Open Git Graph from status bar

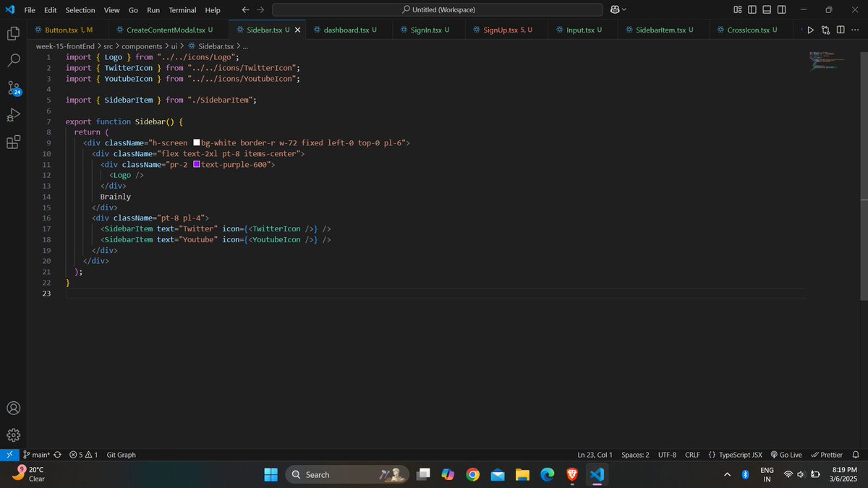[121, 455]
